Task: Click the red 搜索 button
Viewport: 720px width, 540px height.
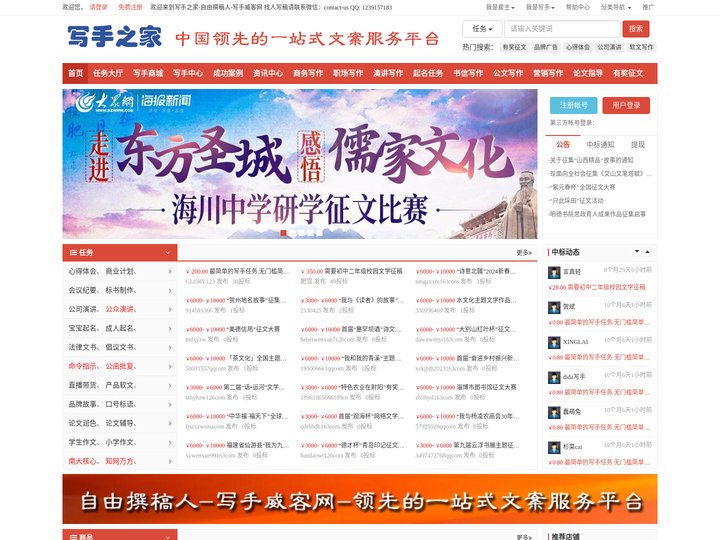Action: coord(636,29)
